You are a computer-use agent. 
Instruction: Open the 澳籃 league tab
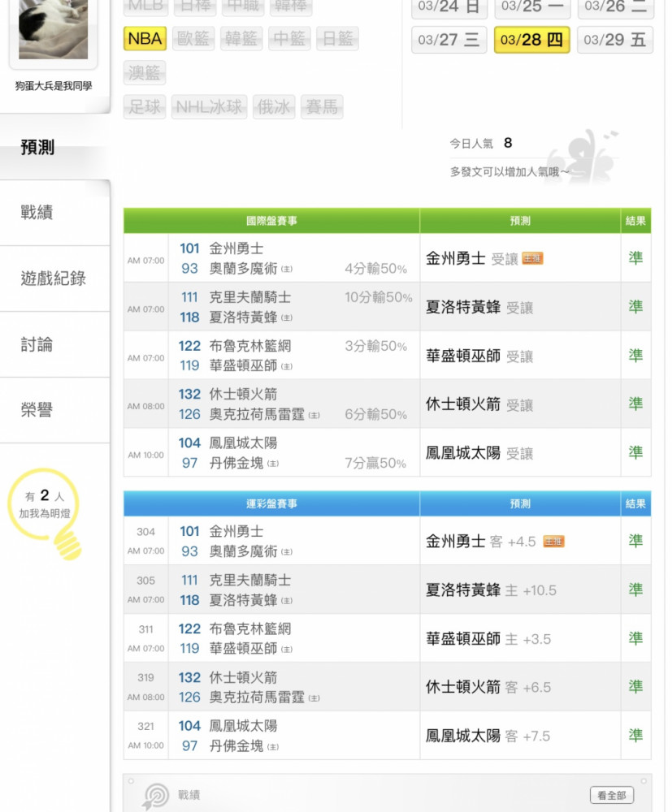145,72
